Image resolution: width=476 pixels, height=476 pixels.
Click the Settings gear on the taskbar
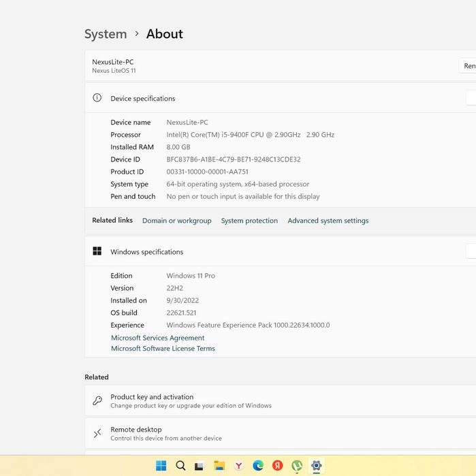tap(317, 465)
